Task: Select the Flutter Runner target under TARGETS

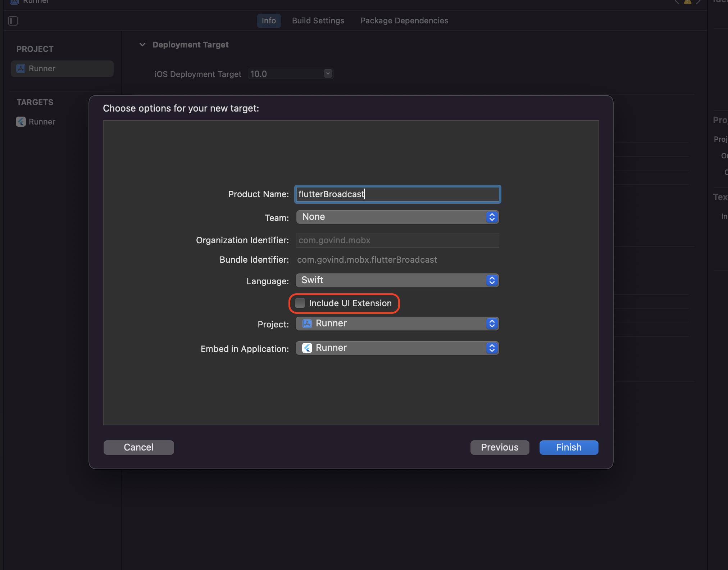Action: (x=21, y=122)
